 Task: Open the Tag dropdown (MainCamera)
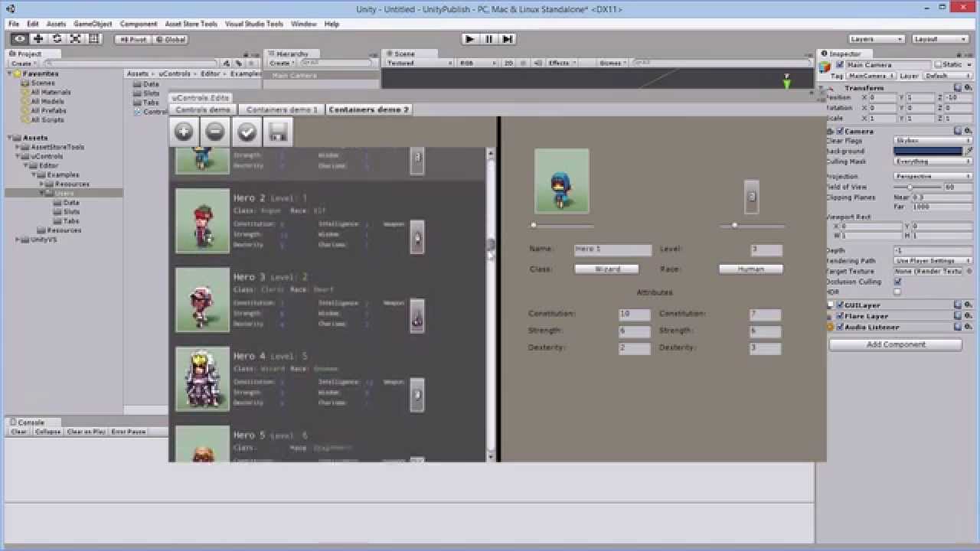[871, 76]
